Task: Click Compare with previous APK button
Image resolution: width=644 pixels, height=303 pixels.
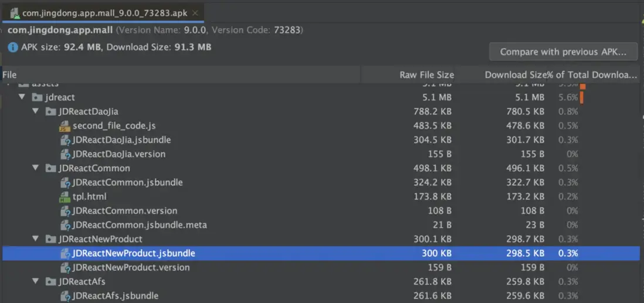Action: pyautogui.click(x=563, y=52)
